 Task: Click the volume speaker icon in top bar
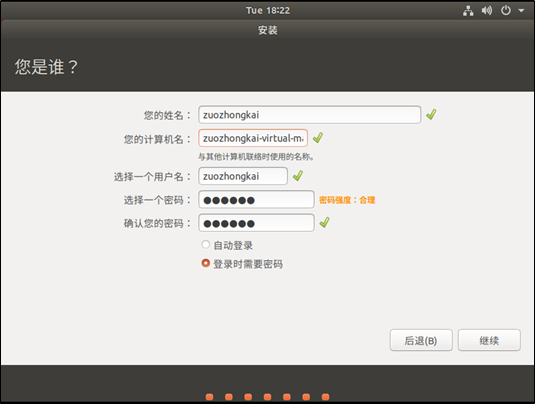[x=487, y=11]
